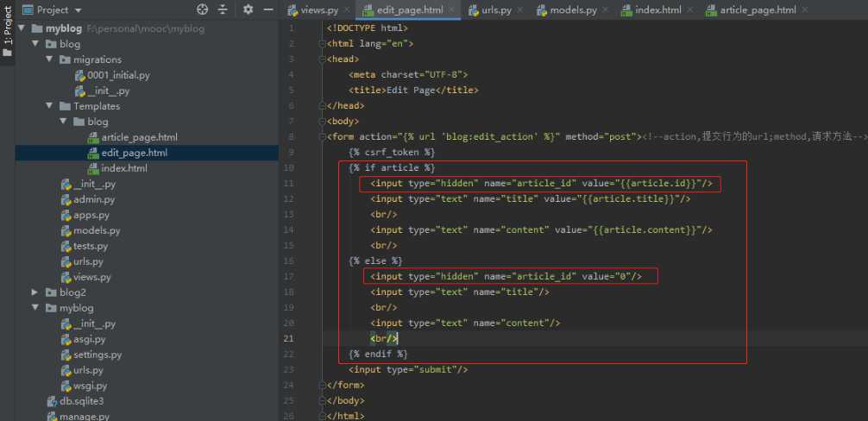Select wsgi.py in project tree

(91, 386)
